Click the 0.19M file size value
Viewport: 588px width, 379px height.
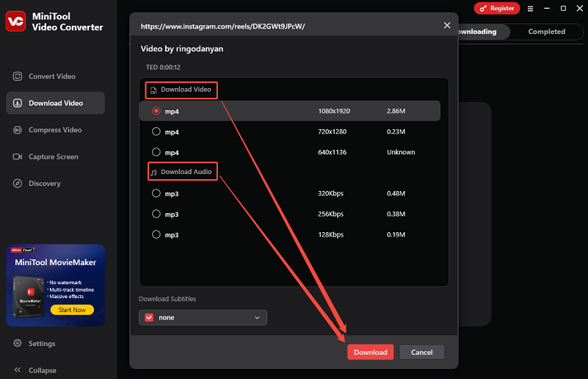point(396,234)
